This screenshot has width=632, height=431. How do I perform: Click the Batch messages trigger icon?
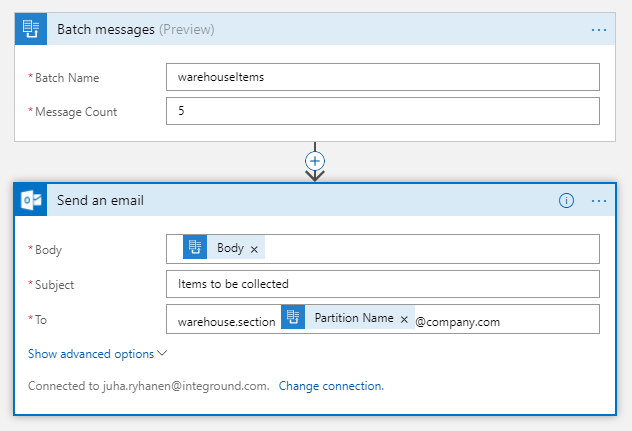(31, 29)
